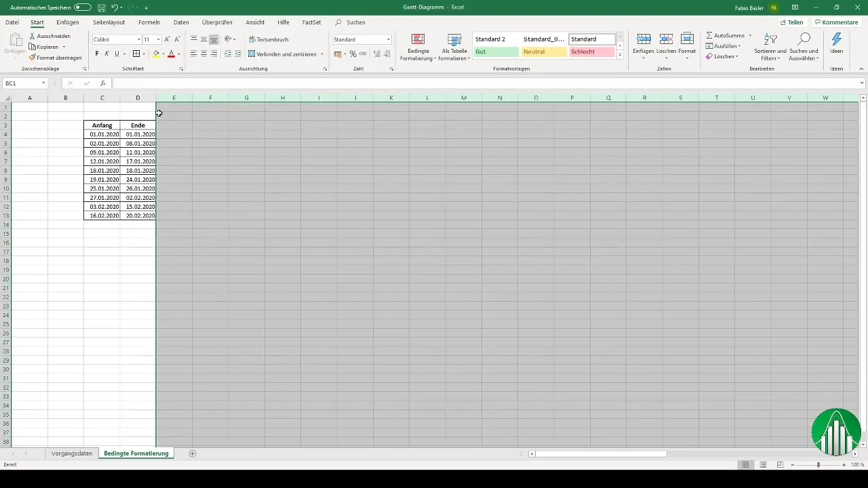The image size is (868, 488).
Task: Decrease indent
Action: click(x=228, y=54)
